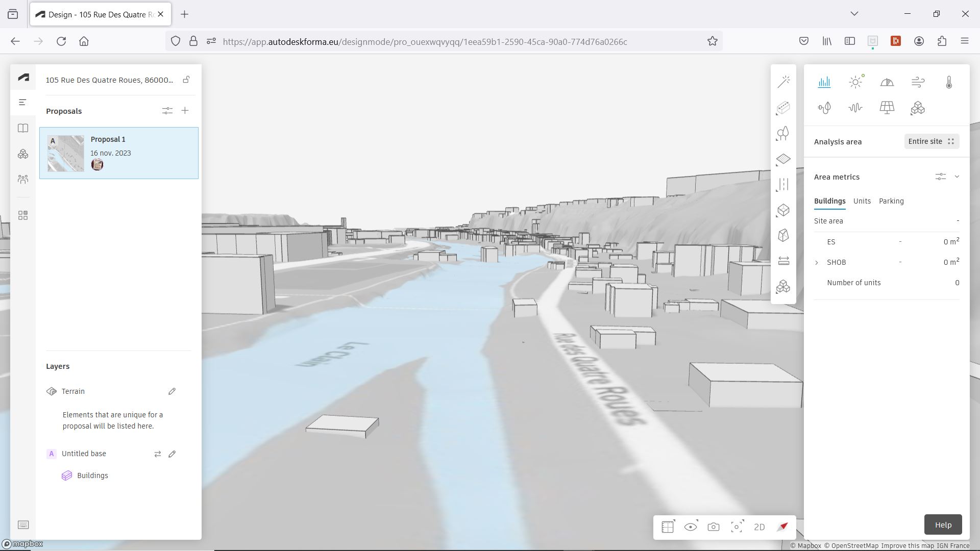Viewport: 980px width, 551px height.
Task: Add a new proposal with plus
Action: [185, 111]
